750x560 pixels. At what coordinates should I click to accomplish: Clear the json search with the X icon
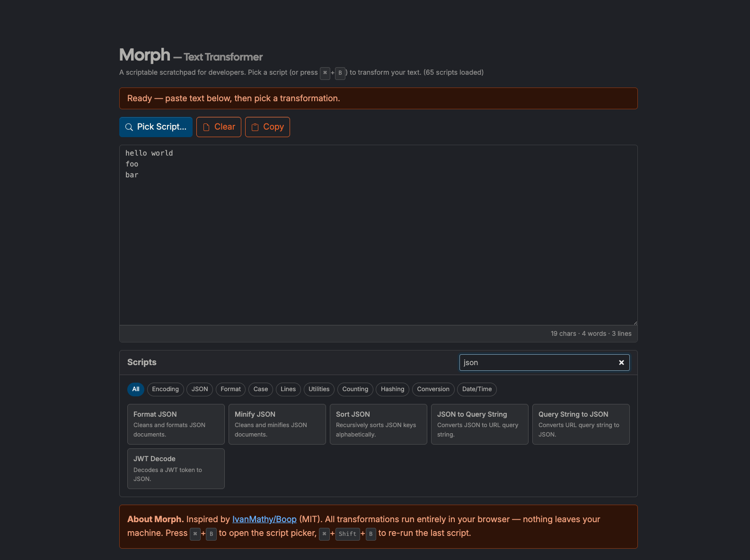pyautogui.click(x=621, y=362)
